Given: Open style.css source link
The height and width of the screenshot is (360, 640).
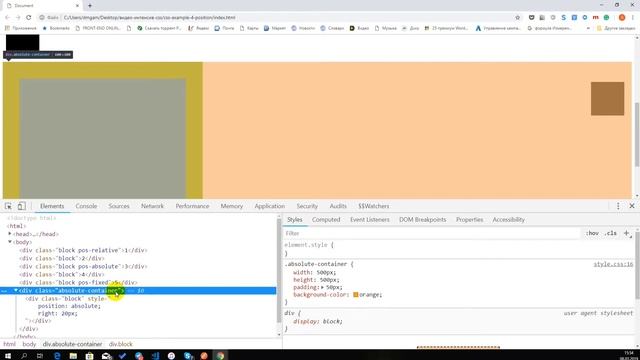Looking at the screenshot, I should point(613,264).
